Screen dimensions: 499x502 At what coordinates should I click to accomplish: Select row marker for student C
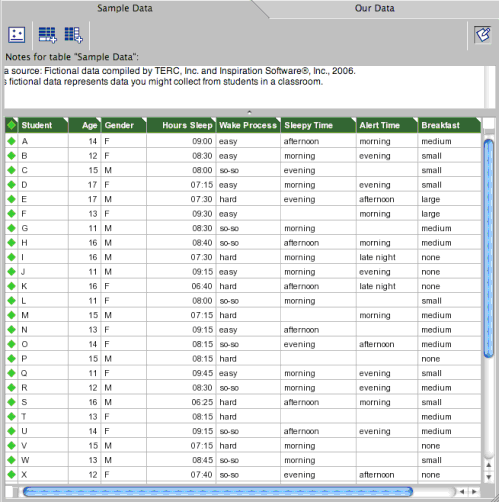(x=11, y=170)
